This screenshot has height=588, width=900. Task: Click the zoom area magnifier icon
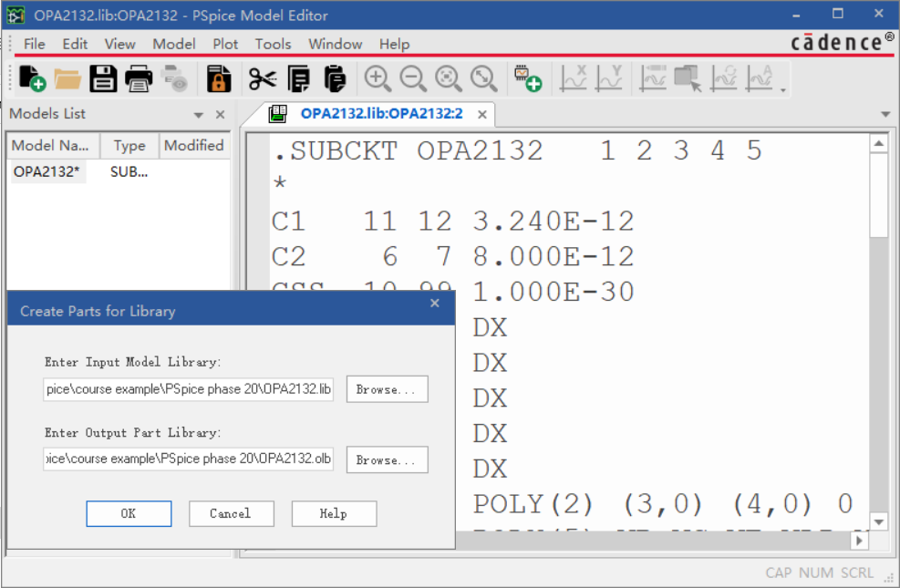[x=449, y=78]
